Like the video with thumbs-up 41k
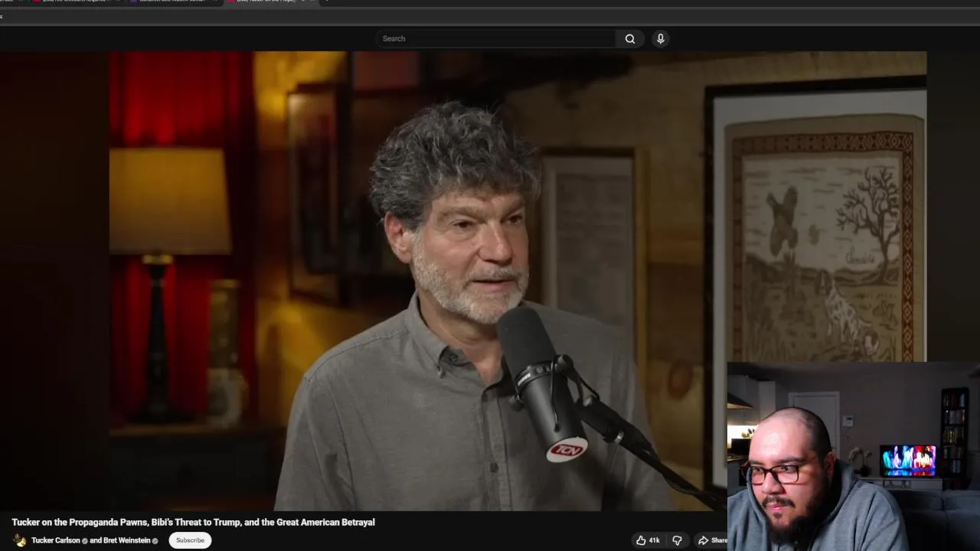The image size is (980, 551). point(648,540)
